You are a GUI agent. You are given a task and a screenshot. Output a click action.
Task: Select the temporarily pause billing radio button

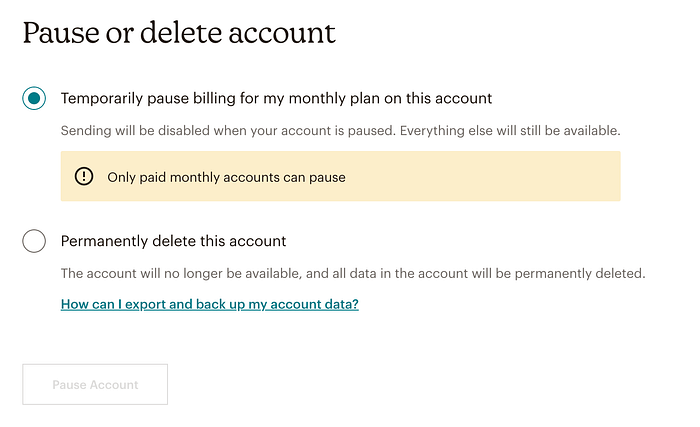pos(34,98)
